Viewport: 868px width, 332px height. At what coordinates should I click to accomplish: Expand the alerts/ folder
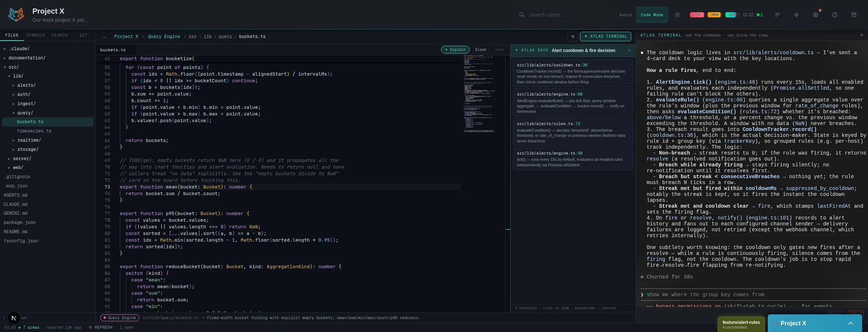pos(48,85)
